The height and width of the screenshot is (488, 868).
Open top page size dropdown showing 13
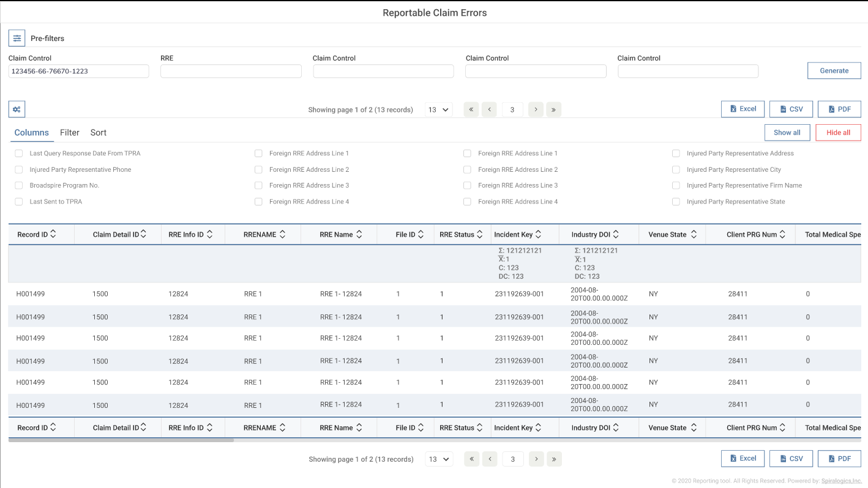tap(439, 109)
